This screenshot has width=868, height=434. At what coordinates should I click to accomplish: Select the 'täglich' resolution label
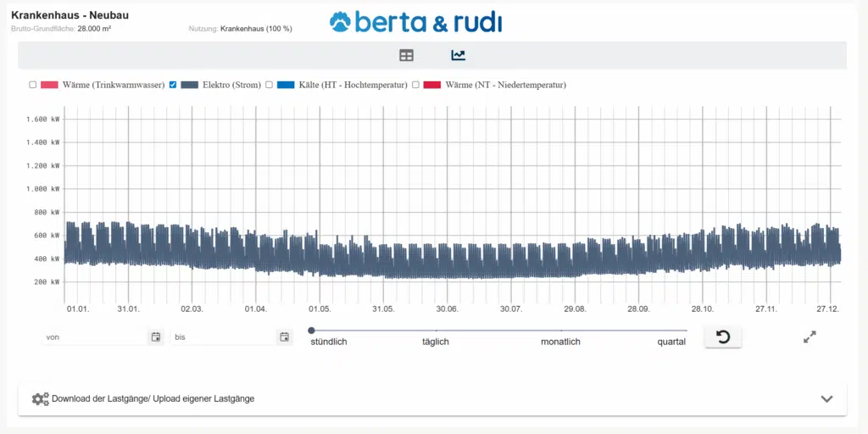(x=436, y=342)
